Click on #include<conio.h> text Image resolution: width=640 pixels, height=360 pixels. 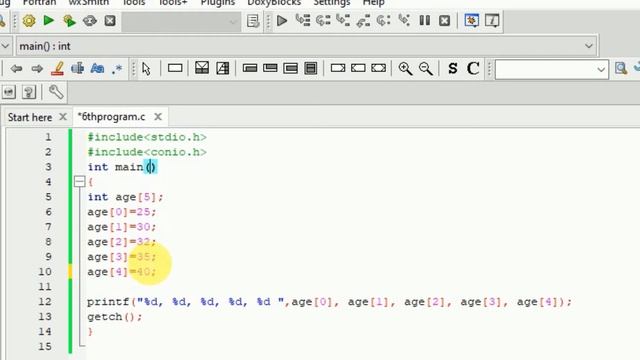147,152
